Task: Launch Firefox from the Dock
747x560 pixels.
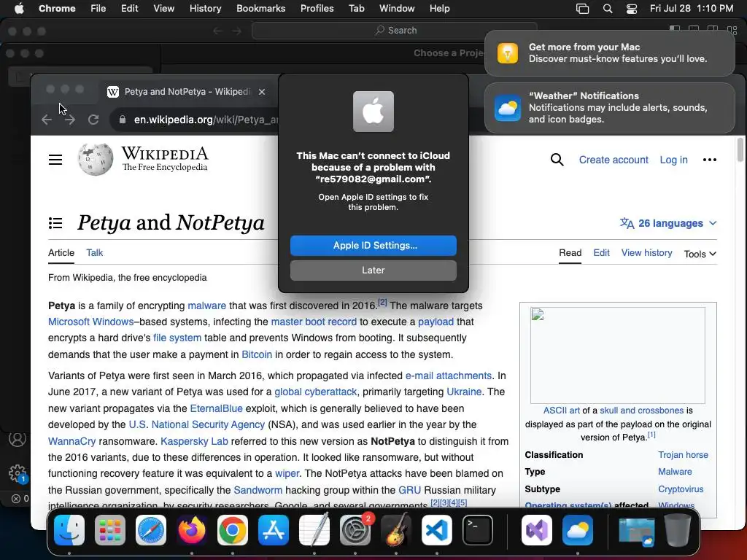Action: pyautogui.click(x=192, y=530)
